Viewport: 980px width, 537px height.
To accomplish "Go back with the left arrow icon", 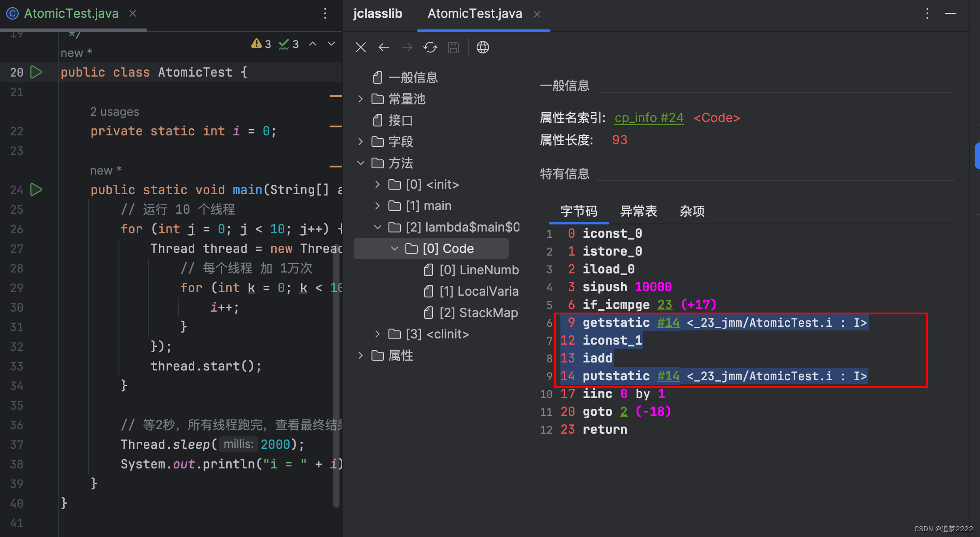I will tap(384, 47).
